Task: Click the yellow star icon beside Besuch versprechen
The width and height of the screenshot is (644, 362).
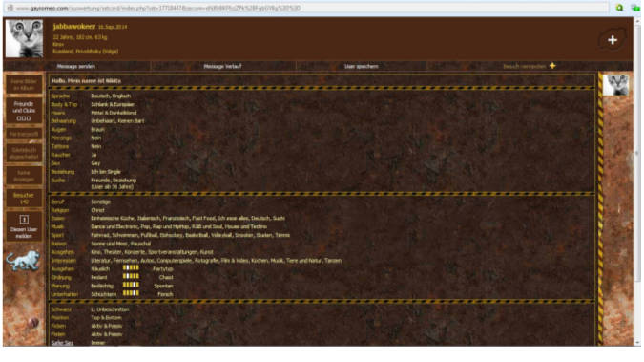Action: [552, 66]
